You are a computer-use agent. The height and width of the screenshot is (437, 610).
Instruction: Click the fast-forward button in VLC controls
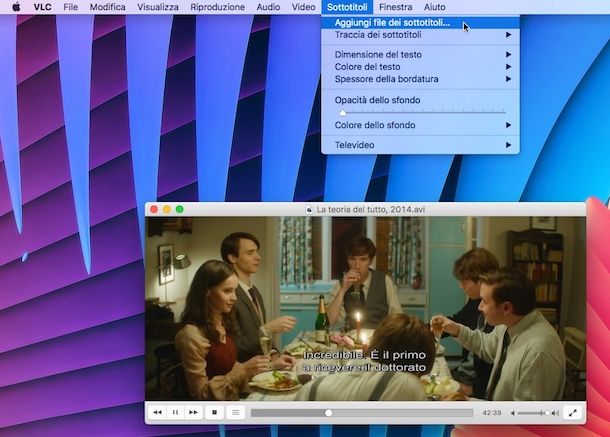pyautogui.click(x=193, y=412)
